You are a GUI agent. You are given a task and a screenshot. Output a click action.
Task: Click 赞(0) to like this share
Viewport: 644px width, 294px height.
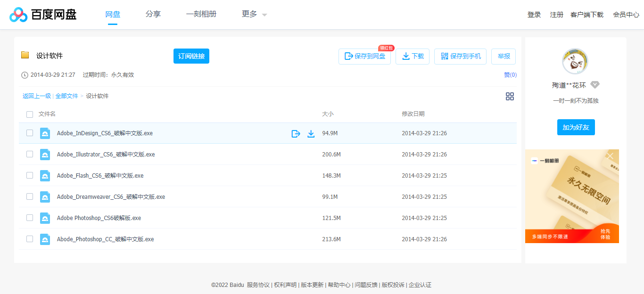tap(510, 74)
